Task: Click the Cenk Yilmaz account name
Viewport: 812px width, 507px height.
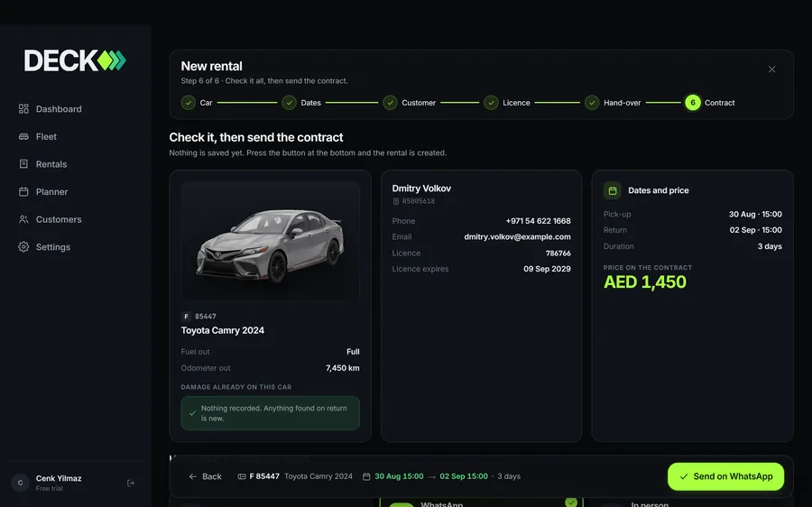Action: click(59, 478)
